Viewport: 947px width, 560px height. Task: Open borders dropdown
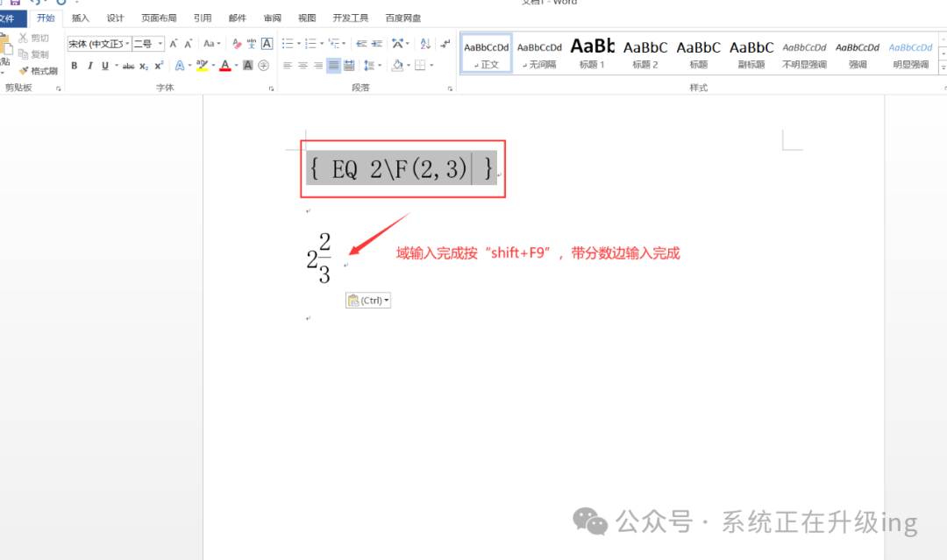click(431, 65)
